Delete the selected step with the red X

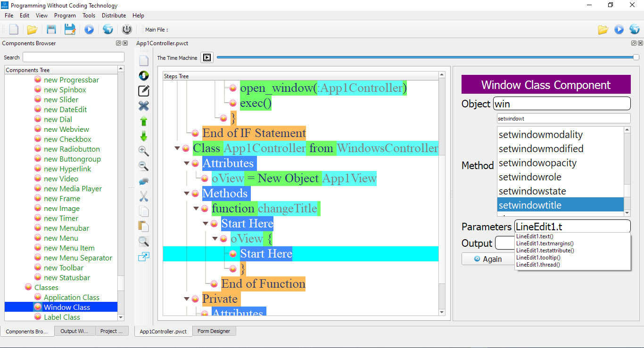143,106
